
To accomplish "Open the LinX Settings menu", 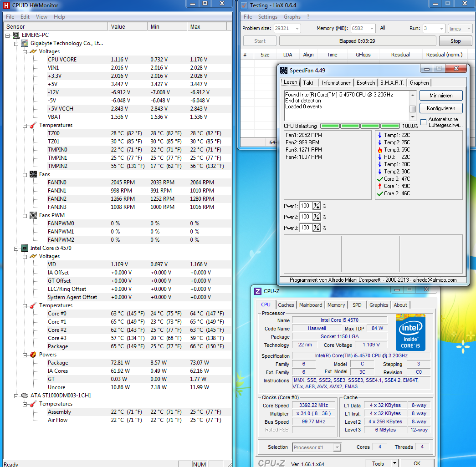I will coord(267,17).
